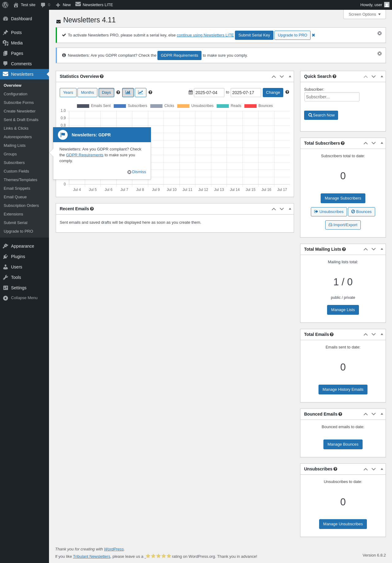Open the Total Emails help icon
392x563 pixels.
(332, 334)
